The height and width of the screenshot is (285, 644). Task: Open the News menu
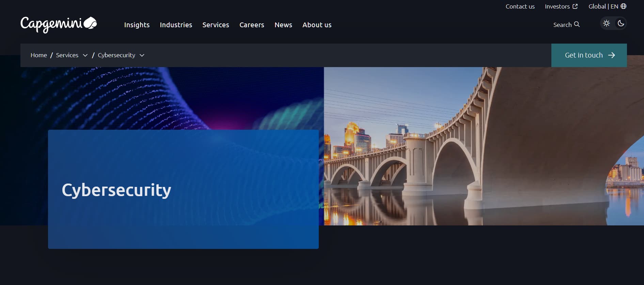(283, 25)
